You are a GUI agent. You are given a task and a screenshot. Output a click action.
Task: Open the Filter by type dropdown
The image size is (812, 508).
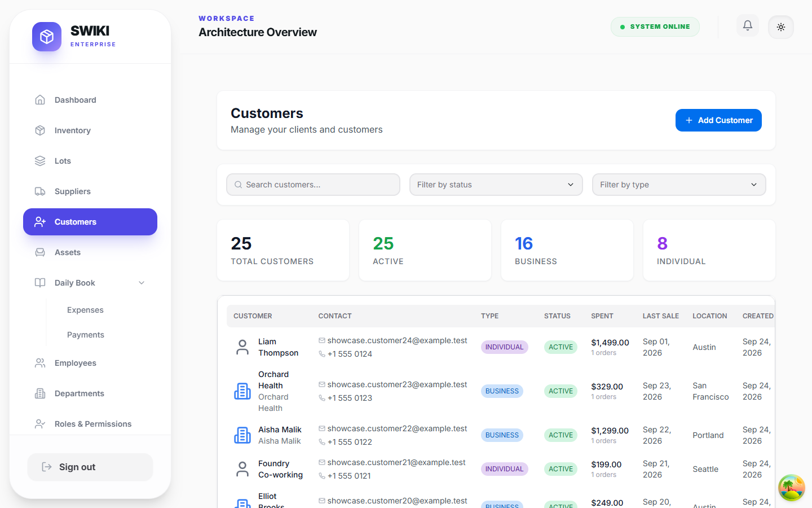click(x=679, y=185)
